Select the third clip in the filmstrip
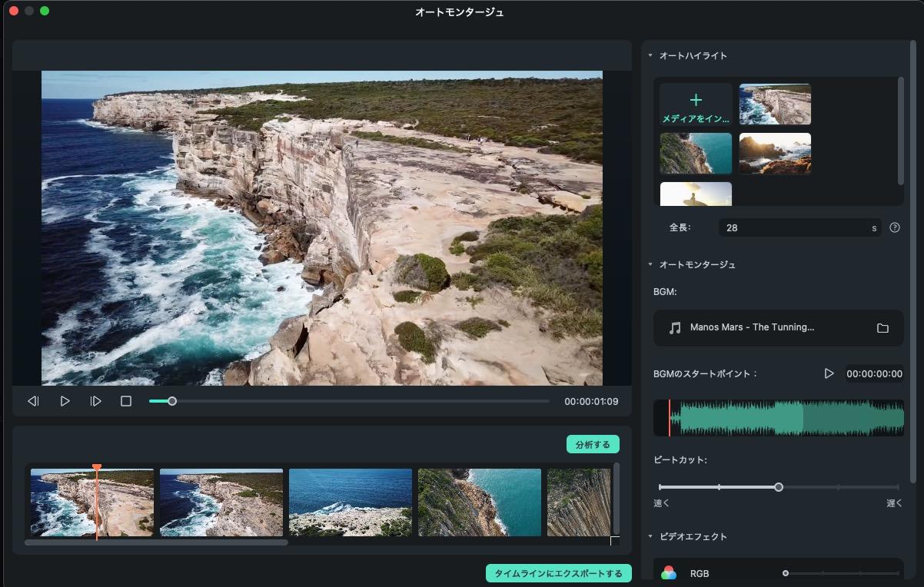This screenshot has width=924, height=587. click(350, 502)
